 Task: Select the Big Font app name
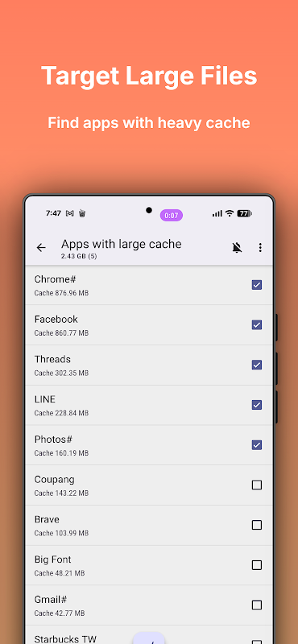point(52,559)
